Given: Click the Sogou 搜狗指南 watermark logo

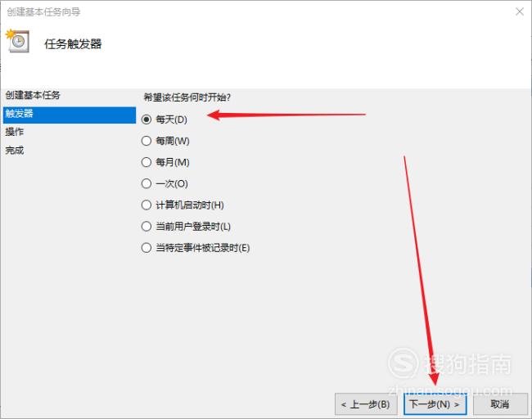Looking at the screenshot, I should [450, 364].
